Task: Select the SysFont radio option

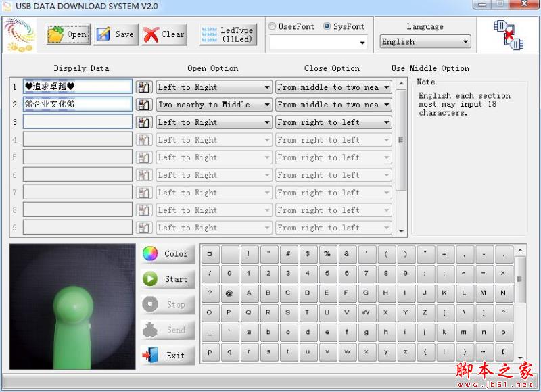Action: tap(344, 26)
